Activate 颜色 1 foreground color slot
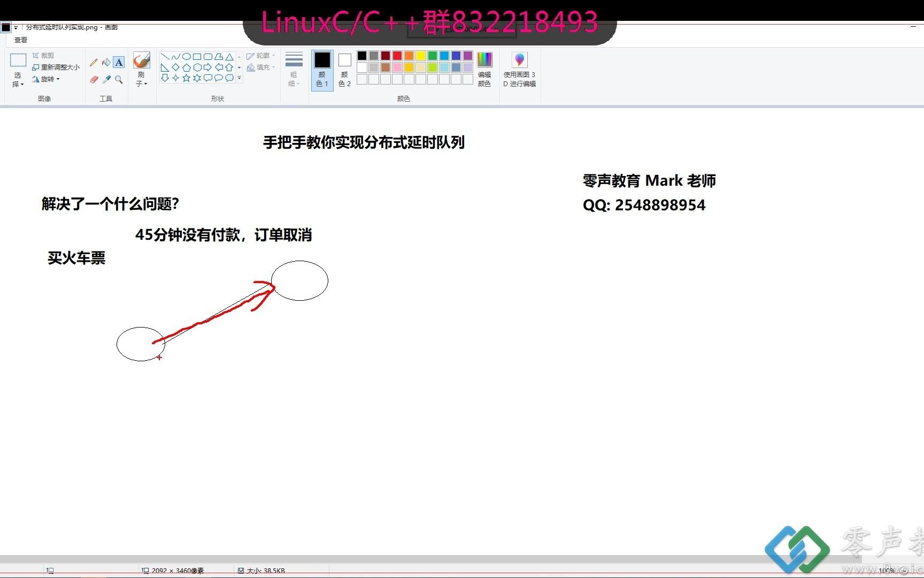Screen dimensions: 924x578 (x=322, y=70)
